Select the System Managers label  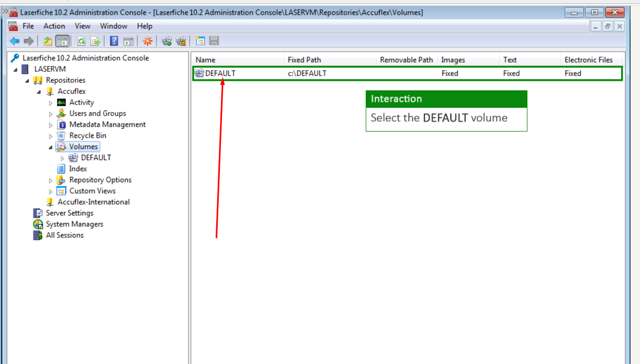click(x=75, y=225)
